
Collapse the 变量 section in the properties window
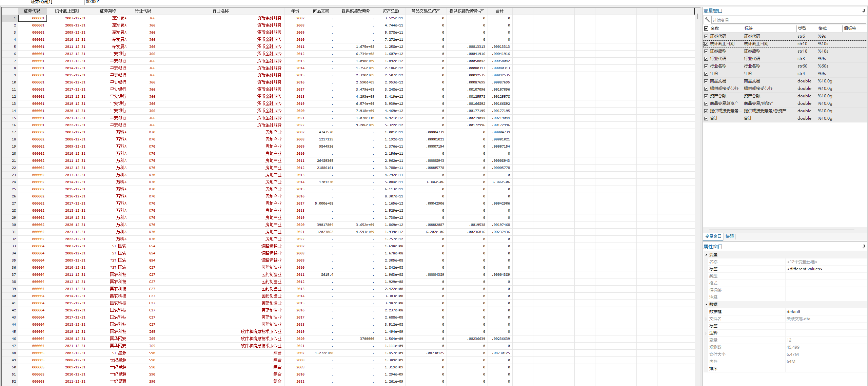click(x=706, y=254)
